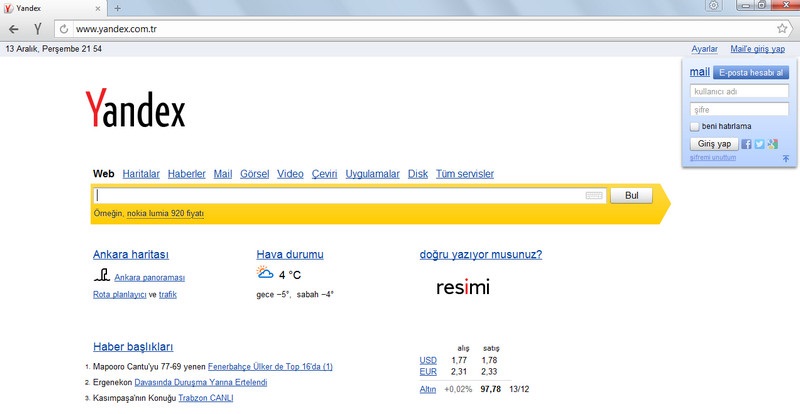Click the Giriş yap login button

pyautogui.click(x=714, y=144)
